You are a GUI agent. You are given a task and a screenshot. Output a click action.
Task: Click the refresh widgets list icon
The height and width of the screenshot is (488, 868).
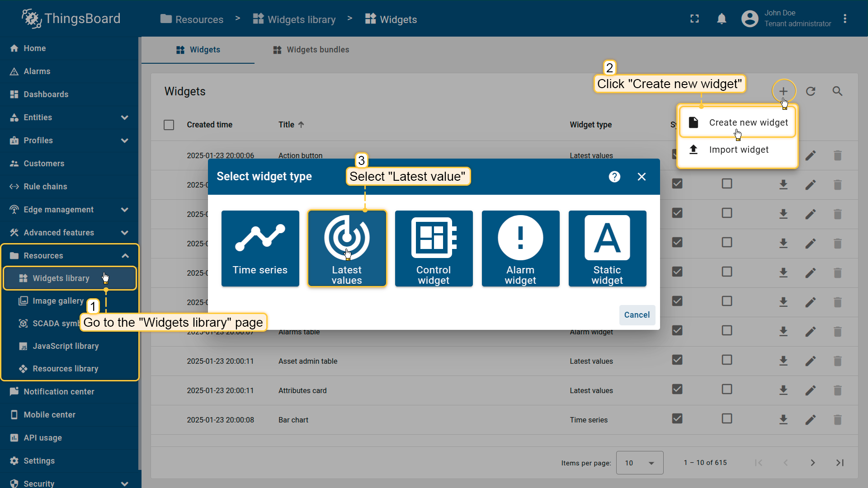pyautogui.click(x=811, y=91)
